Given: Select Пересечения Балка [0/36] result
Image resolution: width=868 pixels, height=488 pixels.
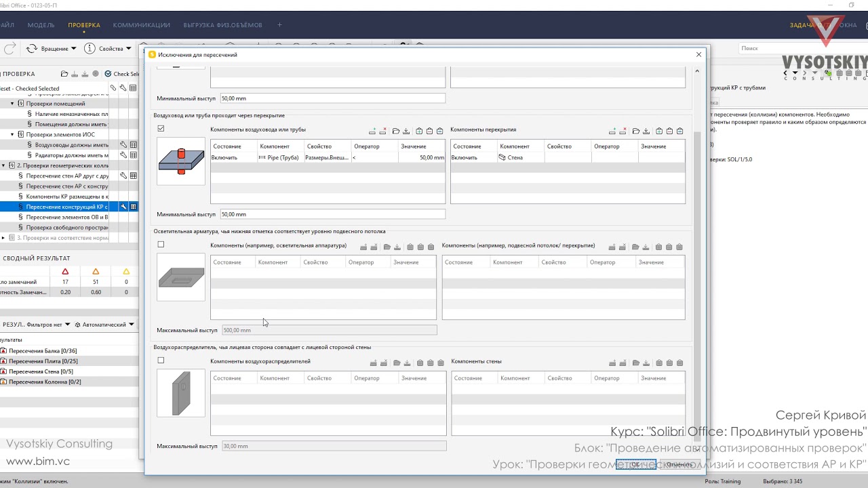Looking at the screenshot, I should (x=42, y=350).
